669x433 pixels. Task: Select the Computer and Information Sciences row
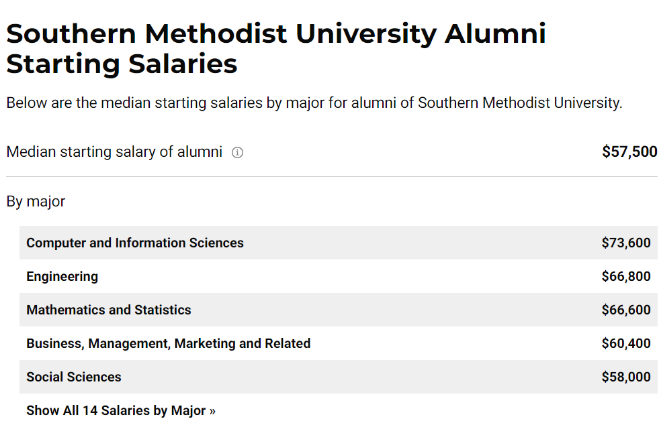point(338,243)
